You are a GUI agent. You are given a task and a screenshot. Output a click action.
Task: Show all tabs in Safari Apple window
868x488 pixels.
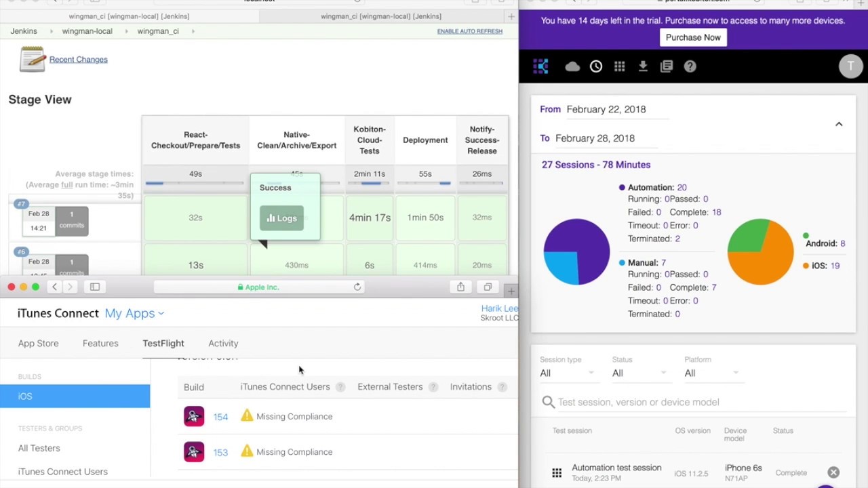(488, 287)
